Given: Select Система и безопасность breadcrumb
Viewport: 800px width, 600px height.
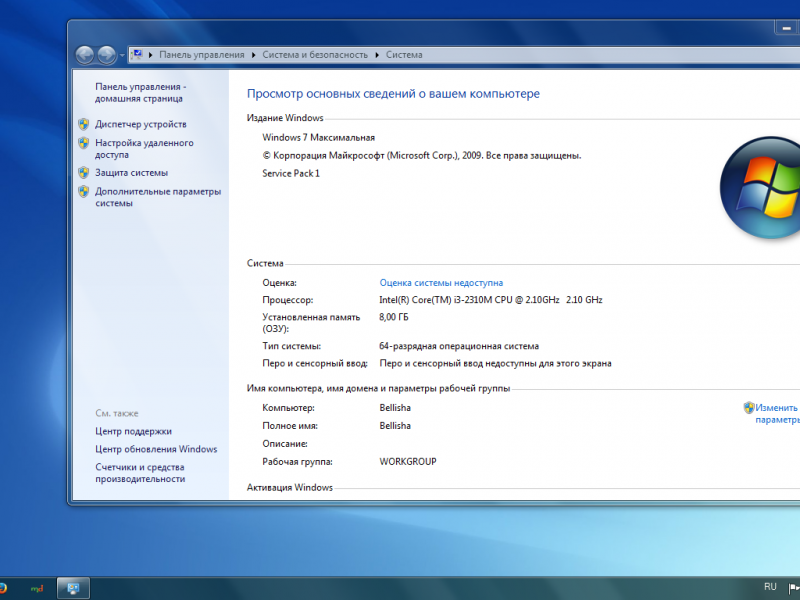Looking at the screenshot, I should (315, 55).
